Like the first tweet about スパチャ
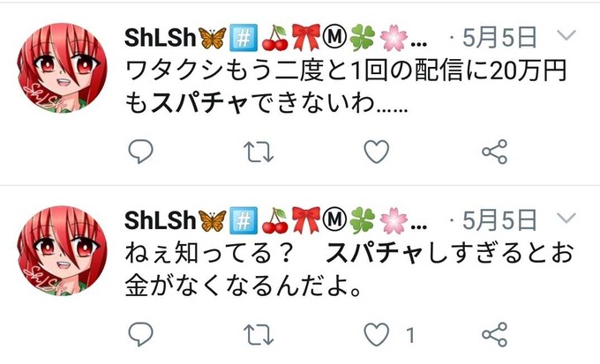 click(377, 152)
